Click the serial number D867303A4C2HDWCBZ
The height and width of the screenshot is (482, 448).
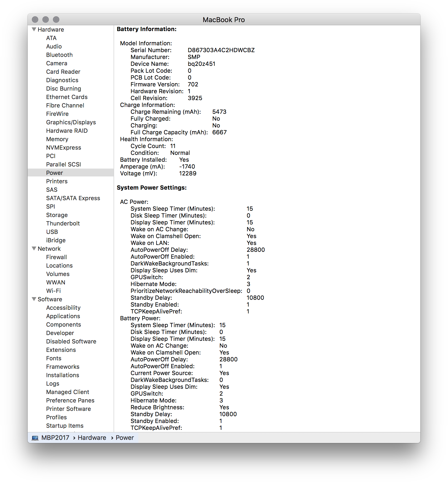click(221, 50)
